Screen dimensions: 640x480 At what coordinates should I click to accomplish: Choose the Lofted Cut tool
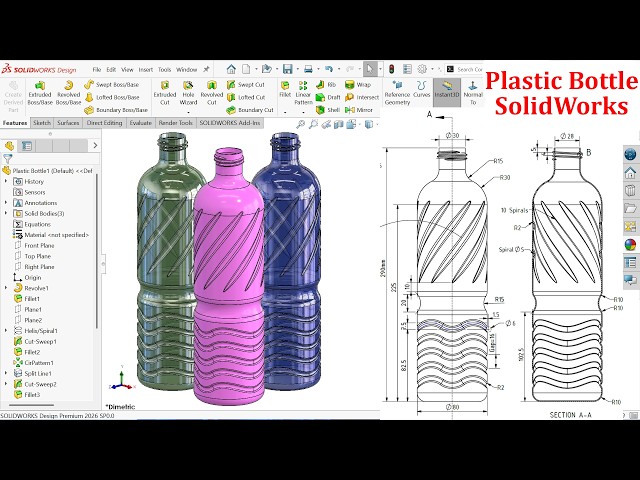click(x=246, y=97)
